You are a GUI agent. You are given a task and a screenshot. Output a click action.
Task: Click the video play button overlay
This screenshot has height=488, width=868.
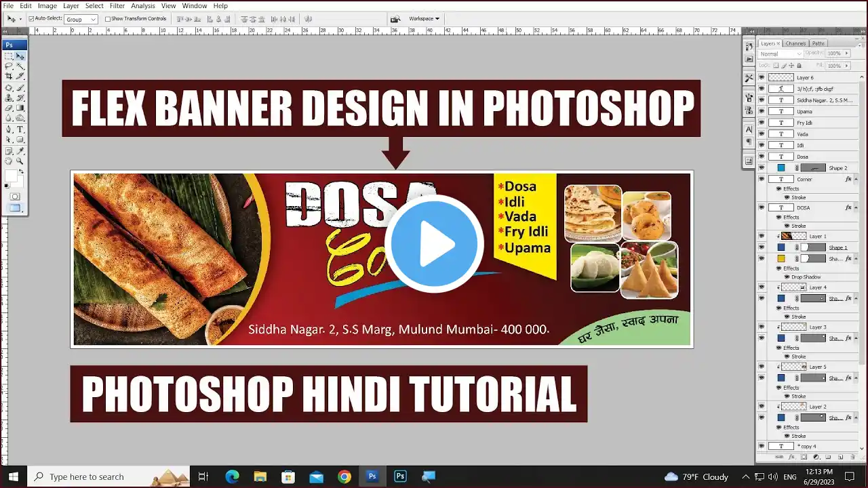(x=434, y=244)
